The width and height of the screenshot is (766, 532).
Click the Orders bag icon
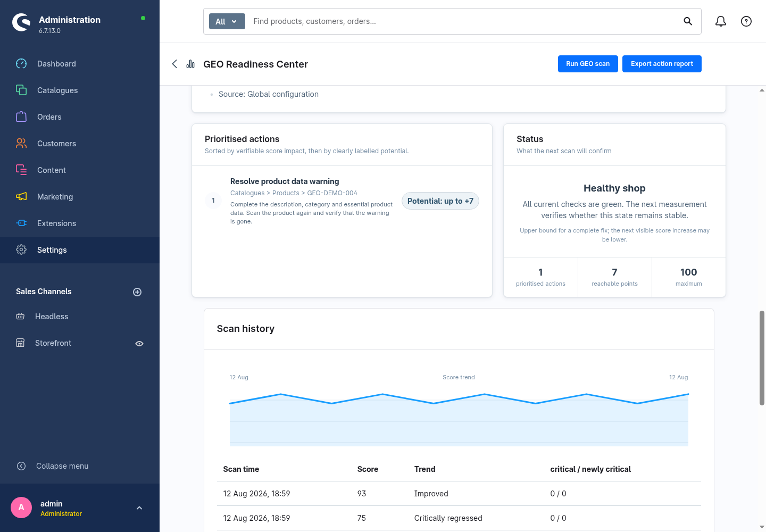click(21, 117)
